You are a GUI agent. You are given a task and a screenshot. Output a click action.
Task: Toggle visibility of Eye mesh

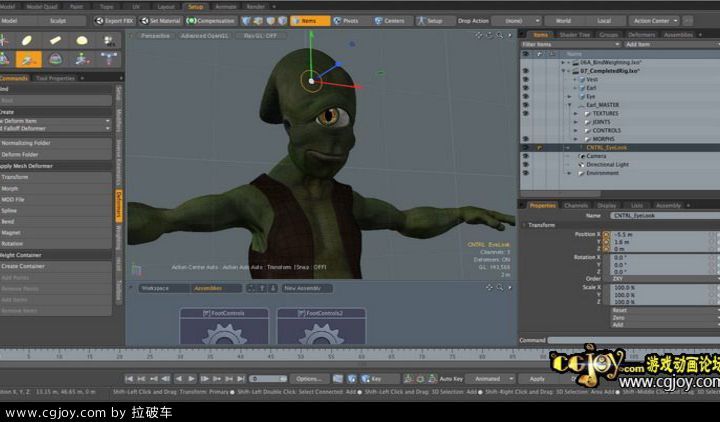526,96
